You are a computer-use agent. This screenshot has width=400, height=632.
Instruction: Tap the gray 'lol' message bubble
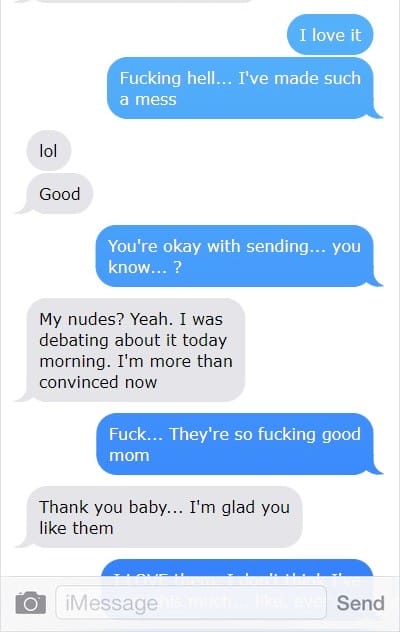pyautogui.click(x=49, y=151)
